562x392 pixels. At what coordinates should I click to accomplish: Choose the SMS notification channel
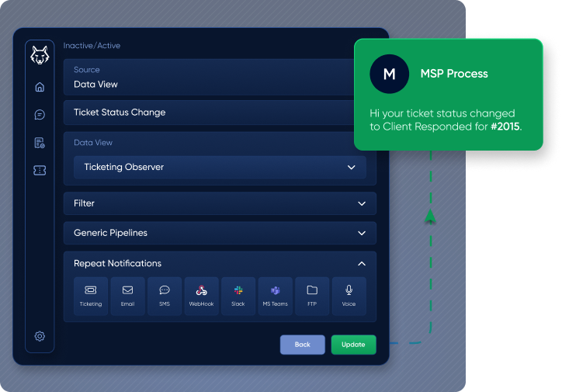pyautogui.click(x=165, y=296)
